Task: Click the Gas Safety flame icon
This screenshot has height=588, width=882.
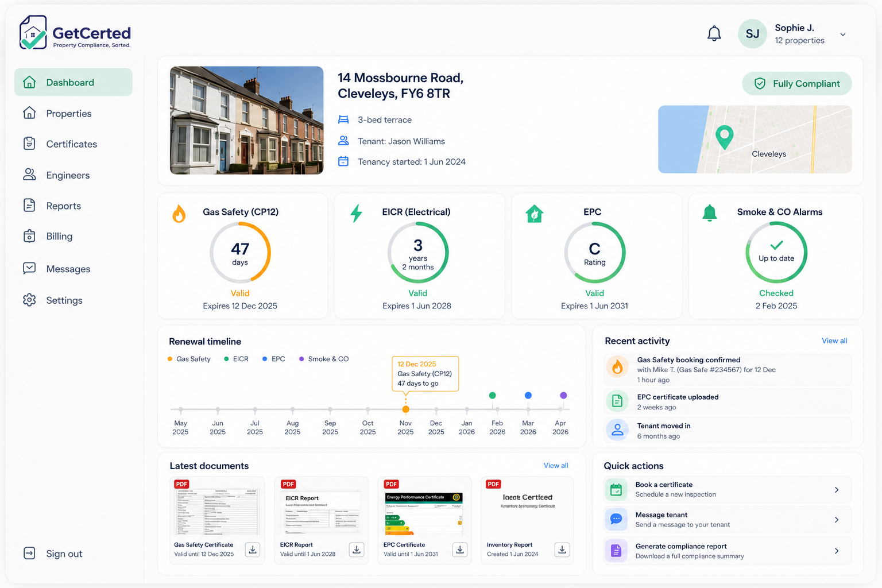Action: (x=179, y=214)
